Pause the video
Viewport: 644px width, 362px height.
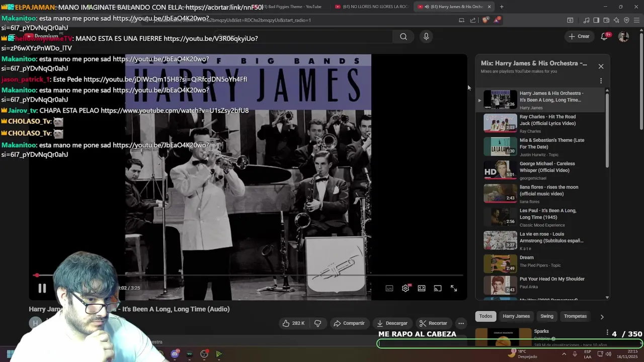pyautogui.click(x=42, y=288)
